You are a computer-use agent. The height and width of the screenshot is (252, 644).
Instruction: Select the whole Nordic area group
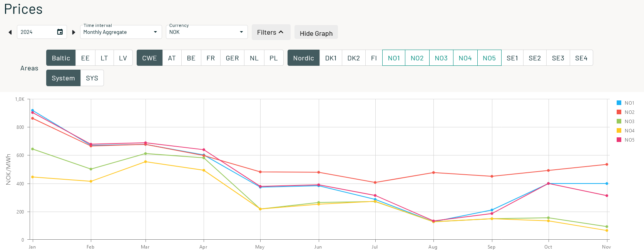click(x=303, y=58)
